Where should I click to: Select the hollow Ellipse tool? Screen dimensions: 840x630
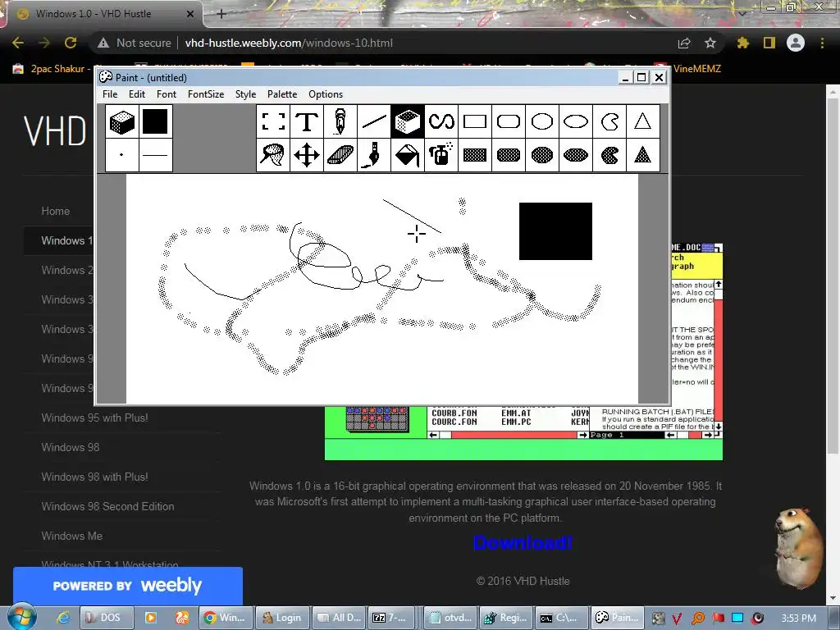576,121
